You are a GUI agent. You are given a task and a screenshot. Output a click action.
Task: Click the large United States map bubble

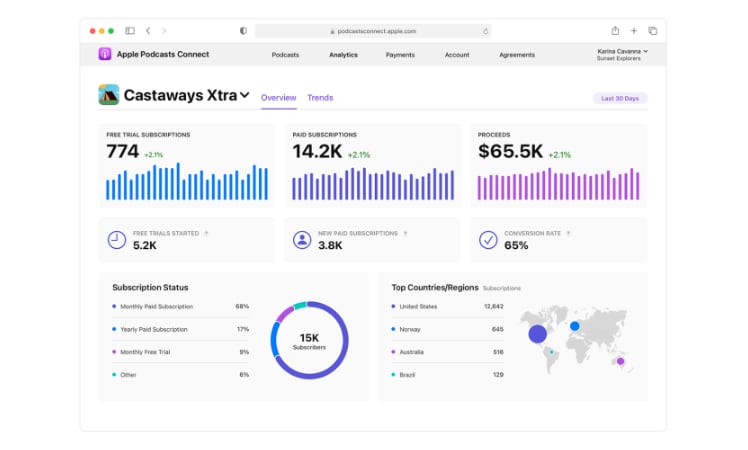point(538,334)
